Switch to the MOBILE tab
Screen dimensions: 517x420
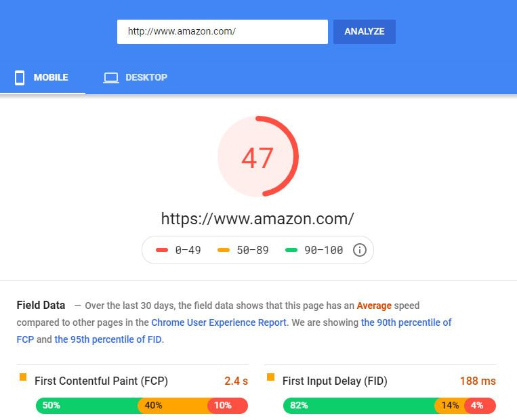coord(43,78)
